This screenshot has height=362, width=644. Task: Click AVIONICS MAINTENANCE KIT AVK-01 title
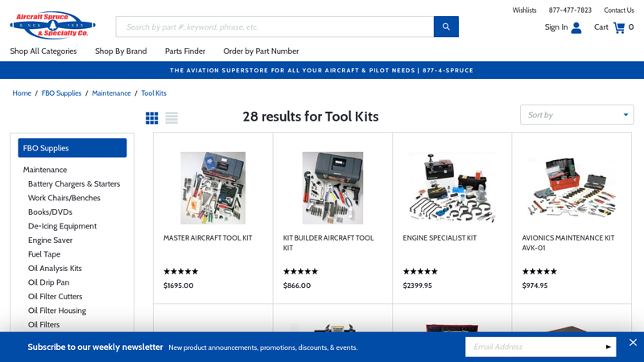click(568, 243)
